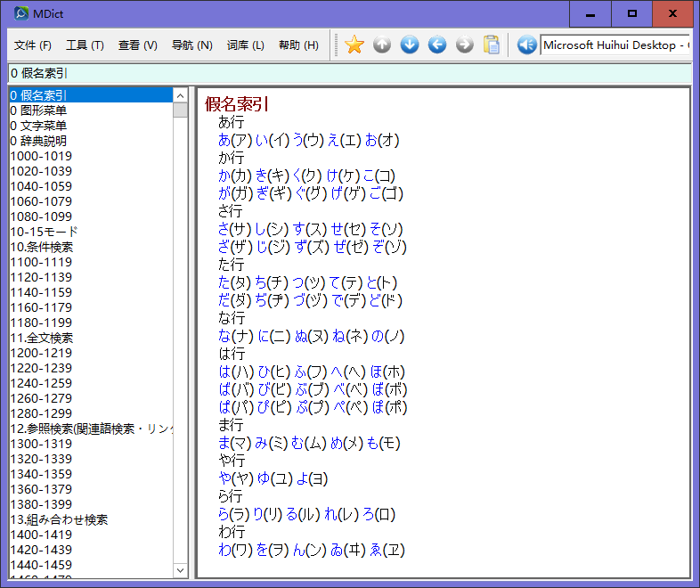The width and height of the screenshot is (700, 588).
Task: Click the favorites star icon
Action: click(x=354, y=45)
